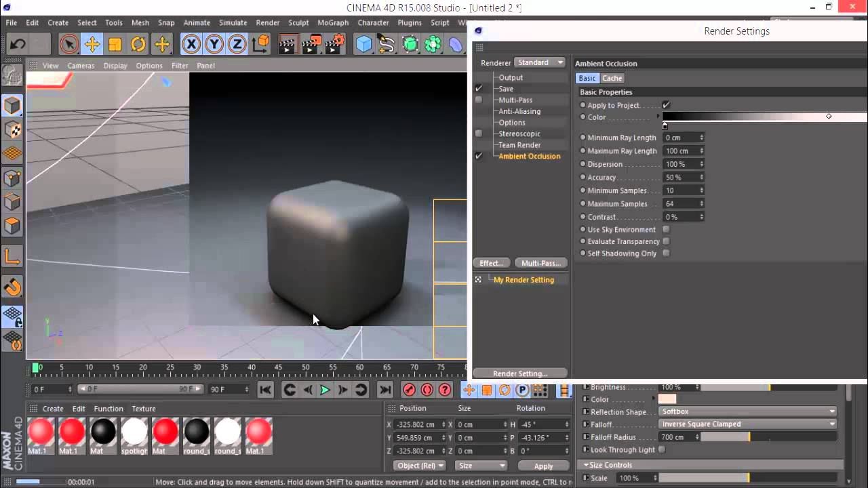
Task: Click the Effect... button
Action: pyautogui.click(x=491, y=263)
